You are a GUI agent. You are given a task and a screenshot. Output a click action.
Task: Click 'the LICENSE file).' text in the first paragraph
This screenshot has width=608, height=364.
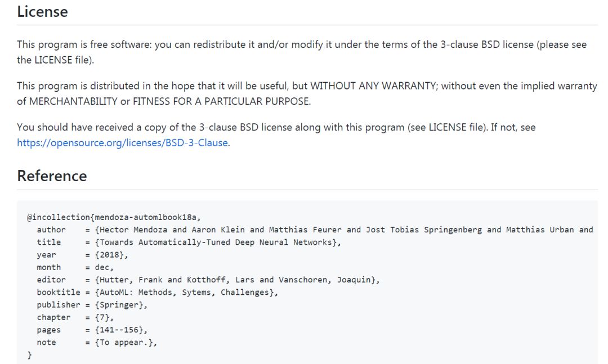pos(55,60)
